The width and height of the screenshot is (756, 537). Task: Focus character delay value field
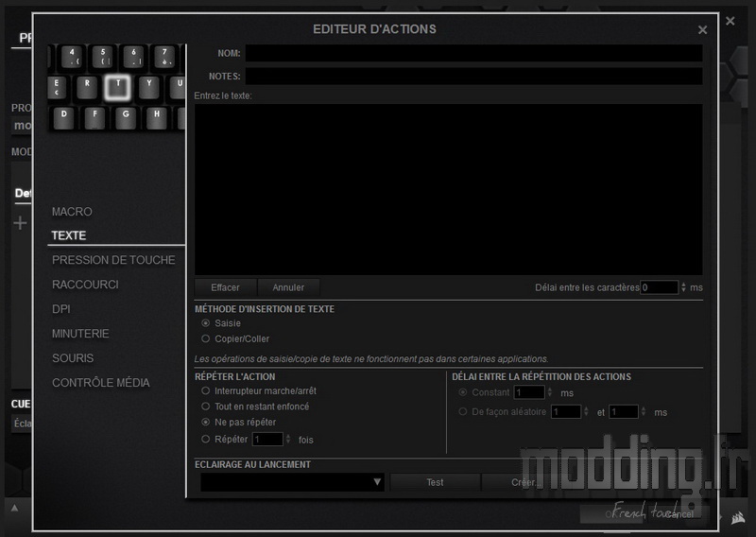[659, 287]
